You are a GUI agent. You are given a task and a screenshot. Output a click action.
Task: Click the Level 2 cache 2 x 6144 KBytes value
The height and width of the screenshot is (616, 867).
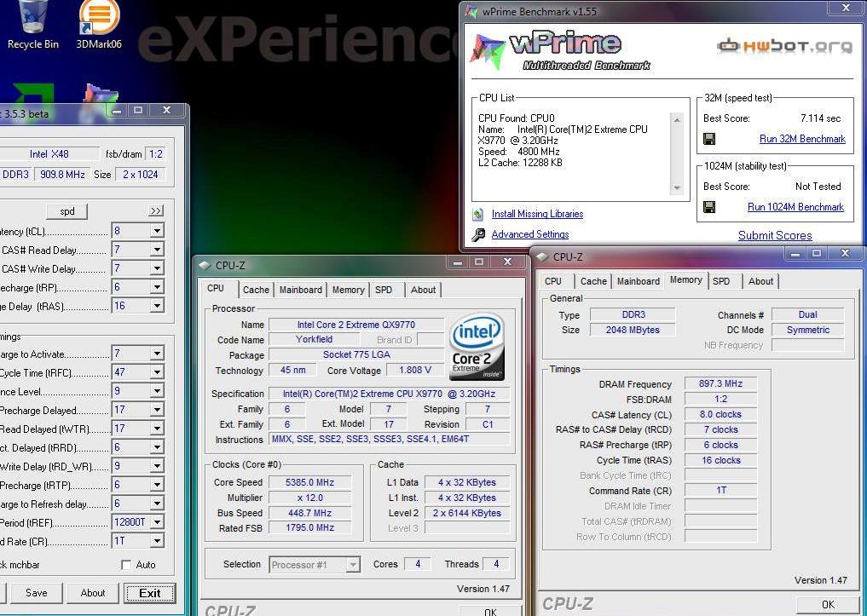[466, 513]
